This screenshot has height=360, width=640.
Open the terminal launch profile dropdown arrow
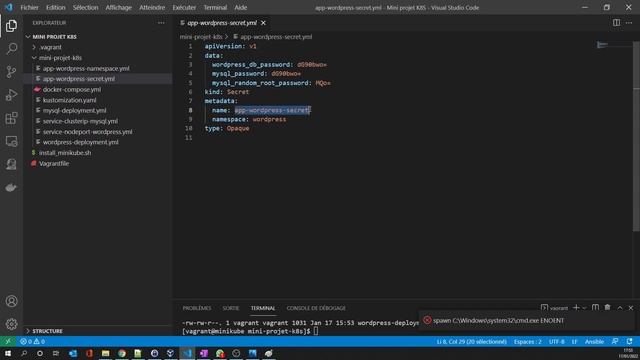point(584,308)
